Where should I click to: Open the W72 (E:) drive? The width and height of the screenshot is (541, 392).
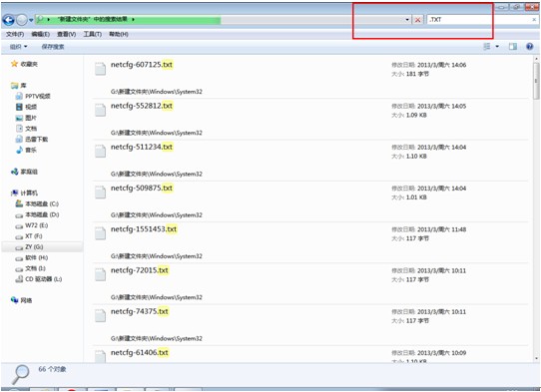point(32,225)
